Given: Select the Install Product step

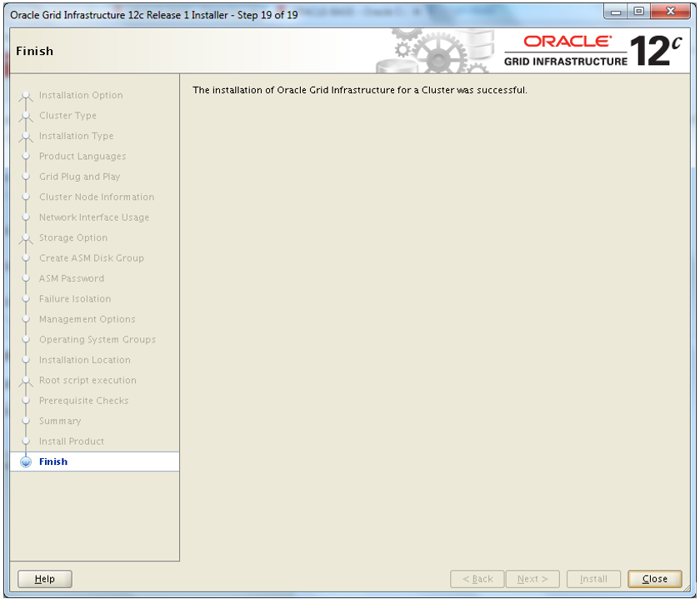Looking at the screenshot, I should [72, 442].
